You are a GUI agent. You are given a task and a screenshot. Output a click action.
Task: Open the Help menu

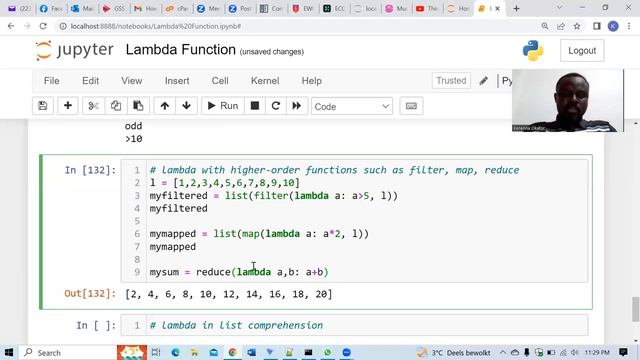pos(311,81)
